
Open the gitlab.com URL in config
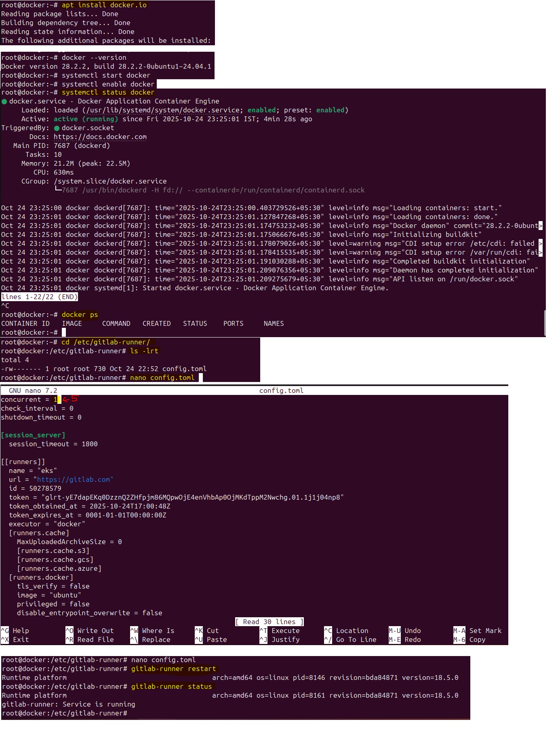pyautogui.click(x=73, y=479)
